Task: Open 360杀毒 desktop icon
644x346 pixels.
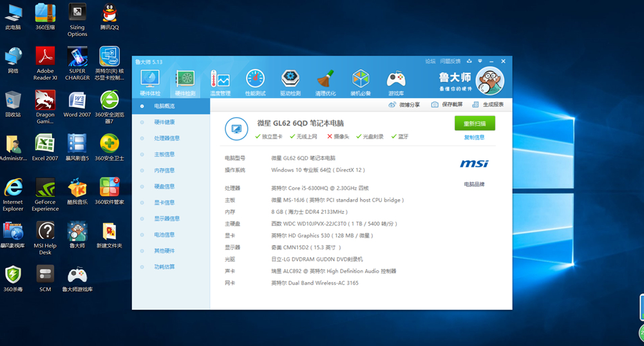Action: pyautogui.click(x=13, y=278)
